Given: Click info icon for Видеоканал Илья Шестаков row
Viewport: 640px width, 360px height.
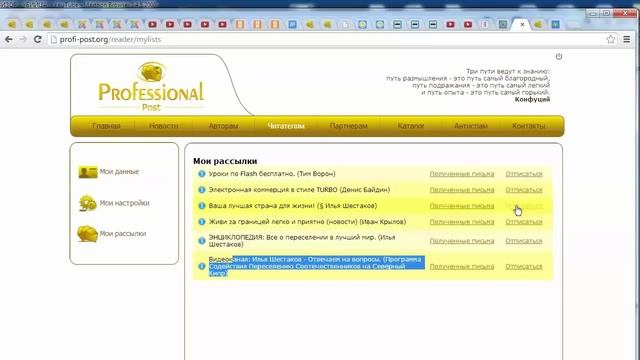Looking at the screenshot, I should 202,266.
